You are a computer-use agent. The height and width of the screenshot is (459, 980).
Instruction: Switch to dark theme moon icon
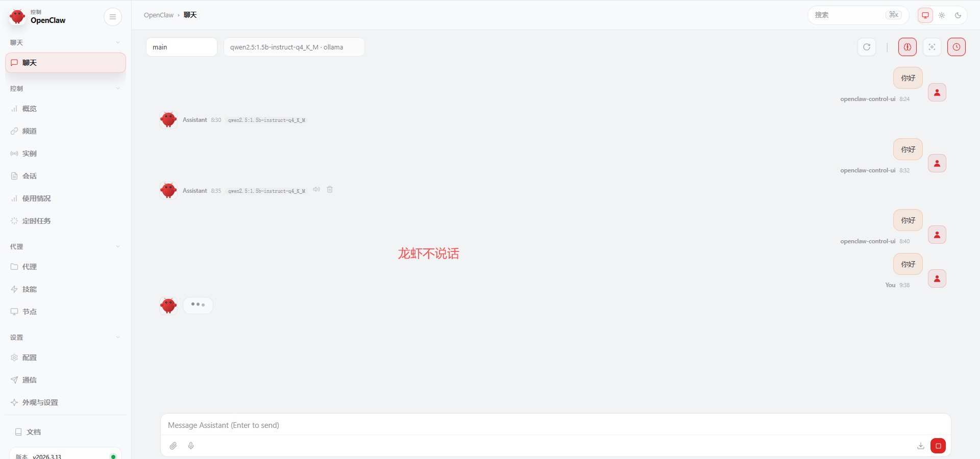point(958,15)
